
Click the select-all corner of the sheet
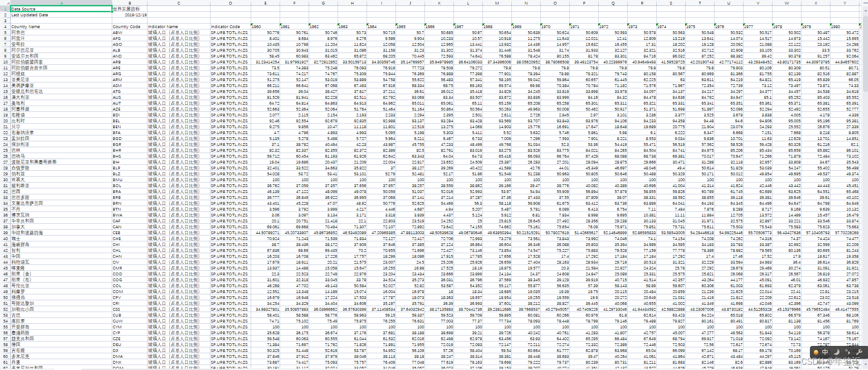[5, 3]
